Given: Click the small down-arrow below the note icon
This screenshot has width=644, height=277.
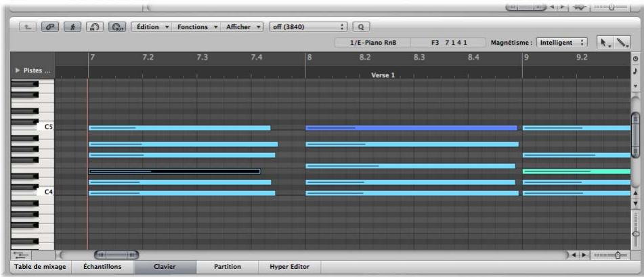Looking at the screenshot, I should (635, 86).
